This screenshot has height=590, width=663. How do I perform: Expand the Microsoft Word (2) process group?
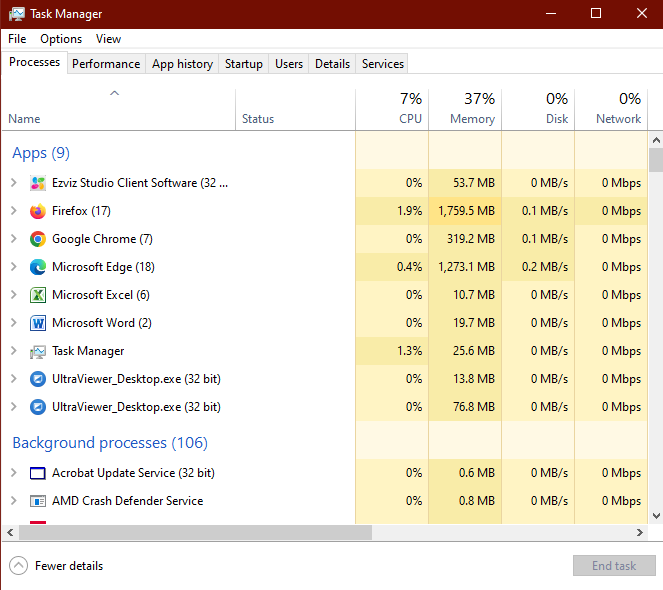[x=14, y=323]
